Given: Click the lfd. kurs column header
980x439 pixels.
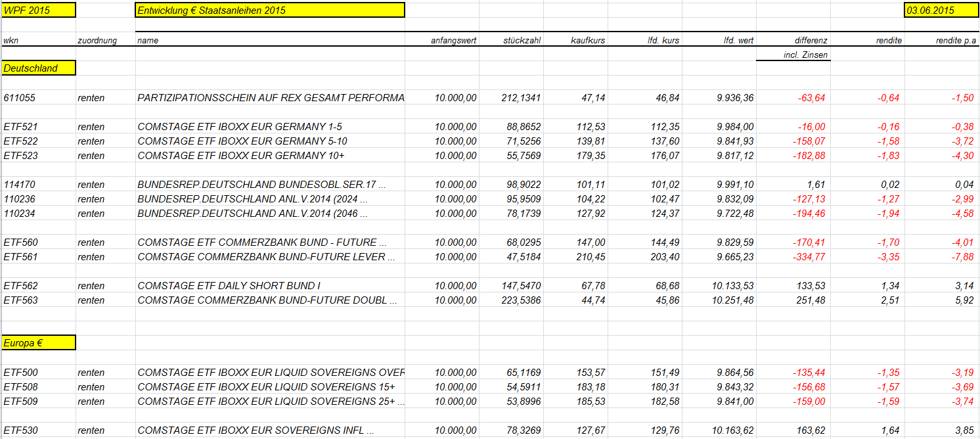Looking at the screenshot, I should pyautogui.click(x=645, y=40).
